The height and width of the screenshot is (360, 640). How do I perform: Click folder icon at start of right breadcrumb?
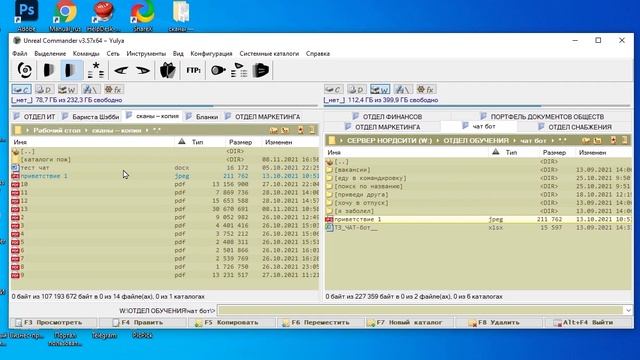tap(332, 140)
